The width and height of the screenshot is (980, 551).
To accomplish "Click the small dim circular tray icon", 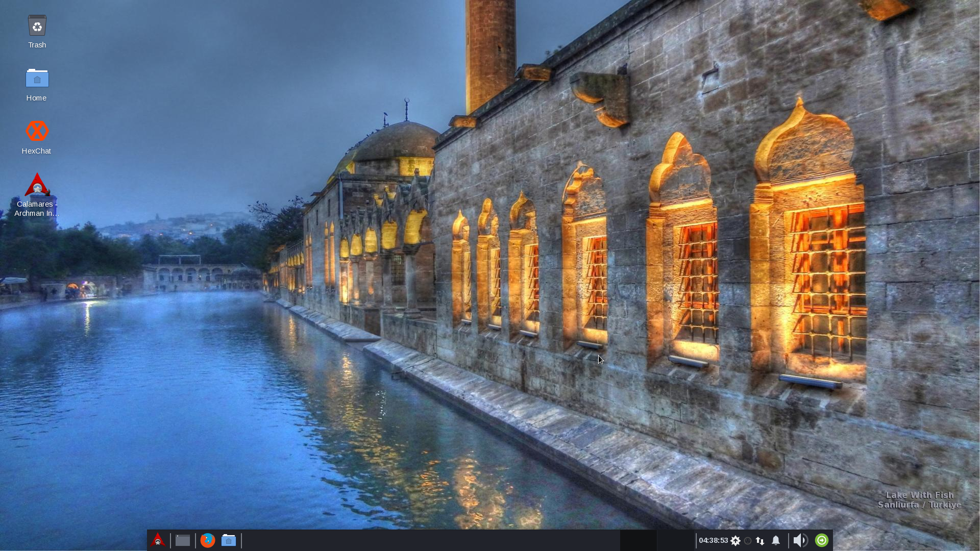I will point(748,541).
